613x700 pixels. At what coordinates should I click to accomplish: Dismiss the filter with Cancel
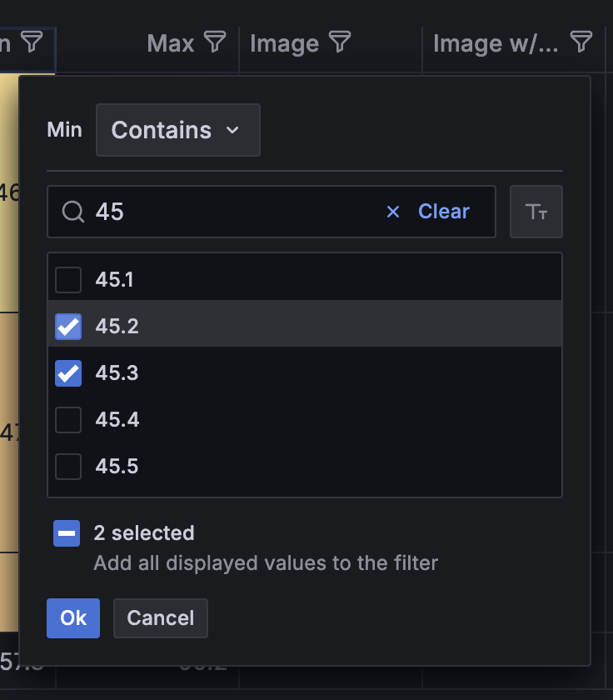coord(160,618)
